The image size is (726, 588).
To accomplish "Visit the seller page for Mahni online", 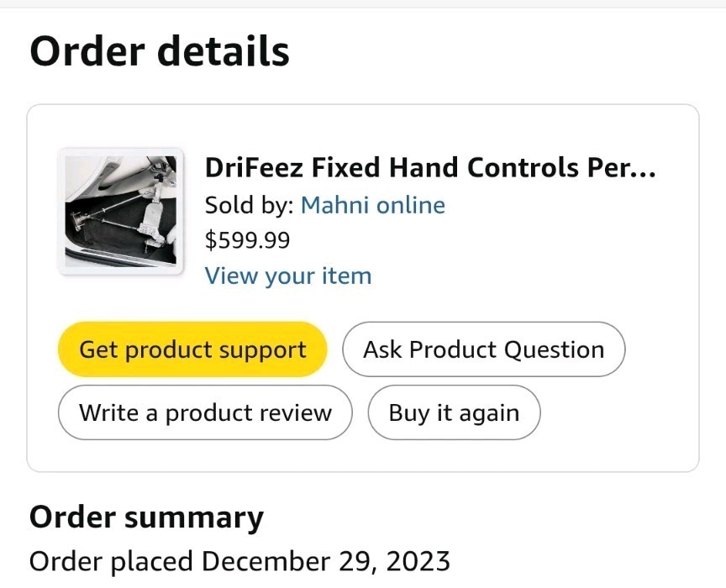I will [x=373, y=205].
